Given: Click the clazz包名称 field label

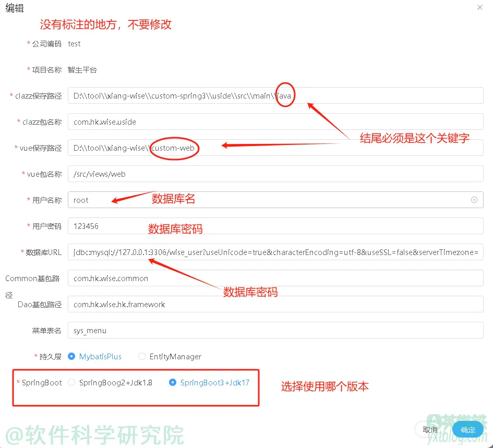Looking at the screenshot, I should [42, 122].
